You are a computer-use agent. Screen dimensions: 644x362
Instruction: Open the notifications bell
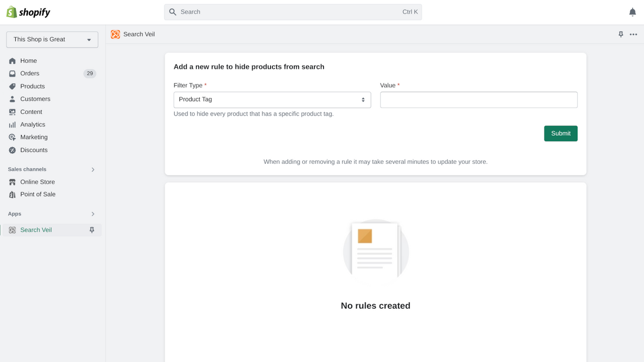click(x=632, y=12)
